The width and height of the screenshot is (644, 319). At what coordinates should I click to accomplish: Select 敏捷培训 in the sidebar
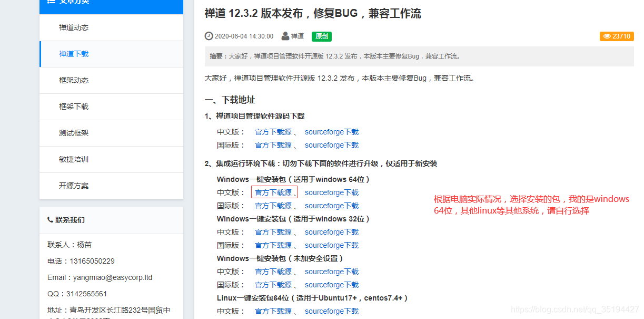[111, 159]
